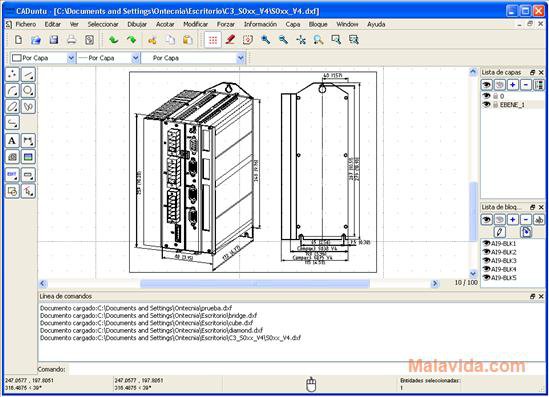The image size is (549, 397).
Task: Click the paste clipboard icon
Action: [188, 40]
